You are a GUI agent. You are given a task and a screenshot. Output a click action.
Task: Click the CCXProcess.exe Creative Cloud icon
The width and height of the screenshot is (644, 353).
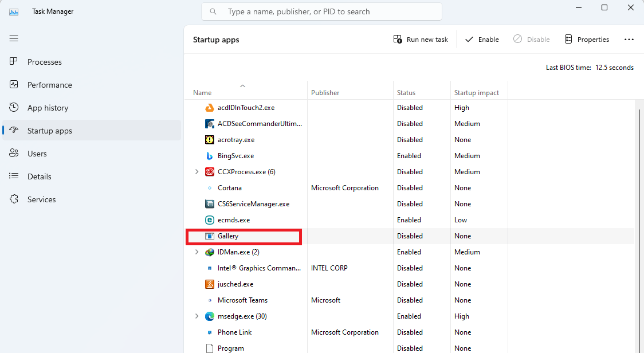point(210,172)
